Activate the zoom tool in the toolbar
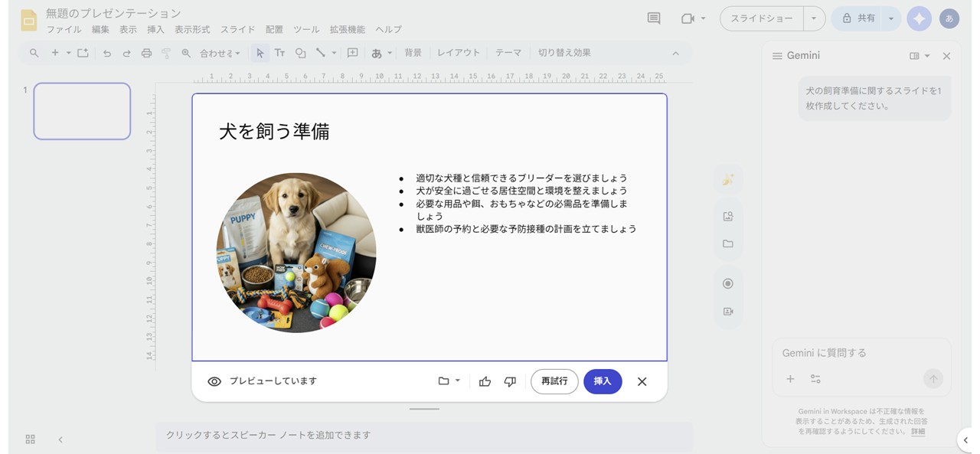Viewport: 980px width, 454px height. click(x=186, y=53)
